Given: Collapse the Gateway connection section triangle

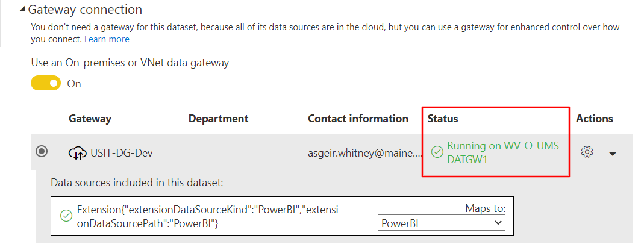Looking at the screenshot, I should click(x=22, y=10).
